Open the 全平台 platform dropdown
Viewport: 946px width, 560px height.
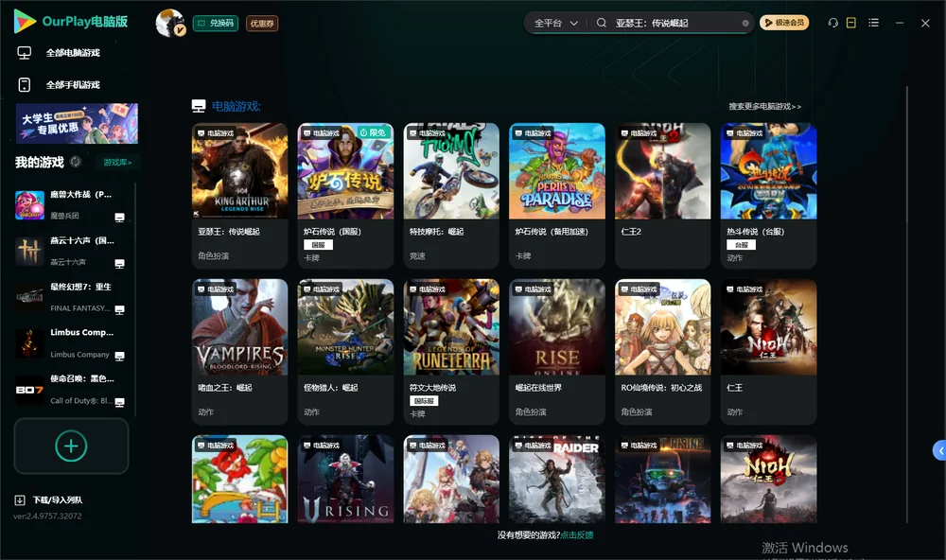[555, 23]
